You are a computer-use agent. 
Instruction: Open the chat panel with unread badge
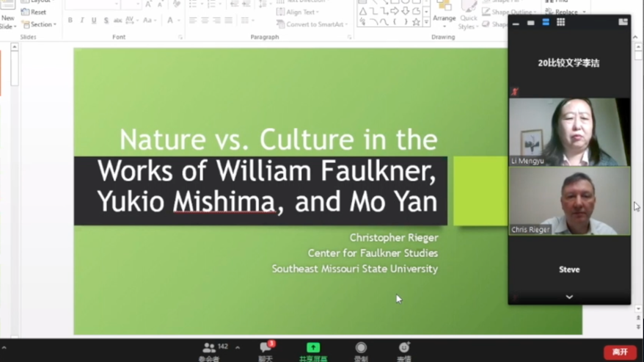coord(266,348)
